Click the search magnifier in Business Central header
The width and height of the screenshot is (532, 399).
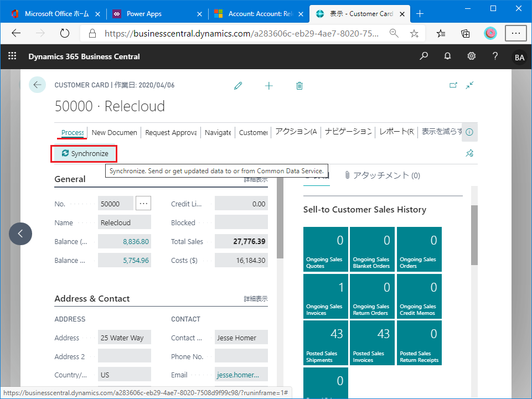423,56
